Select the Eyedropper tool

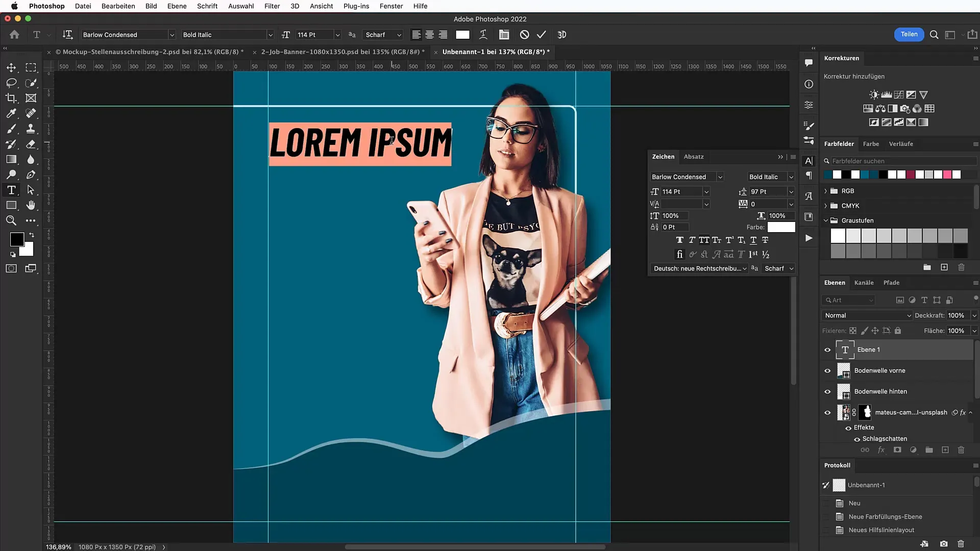point(11,112)
